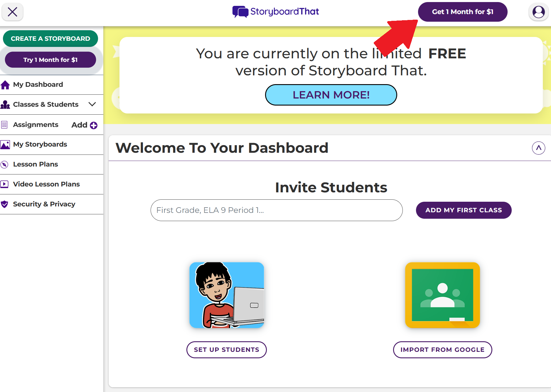Open the user profile account icon

pyautogui.click(x=538, y=12)
